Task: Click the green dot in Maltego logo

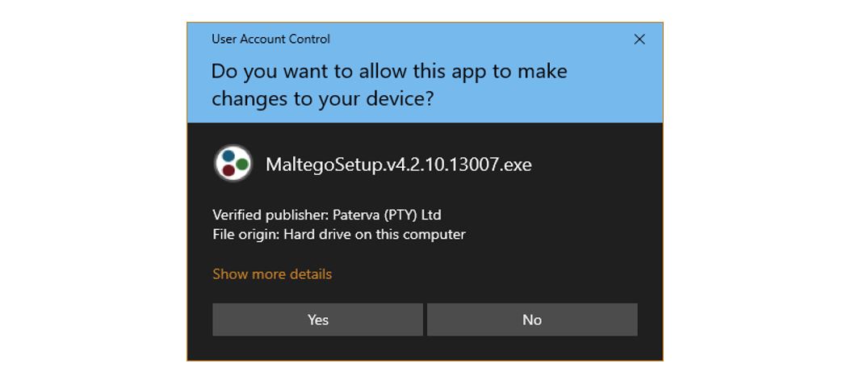Action: (242, 164)
